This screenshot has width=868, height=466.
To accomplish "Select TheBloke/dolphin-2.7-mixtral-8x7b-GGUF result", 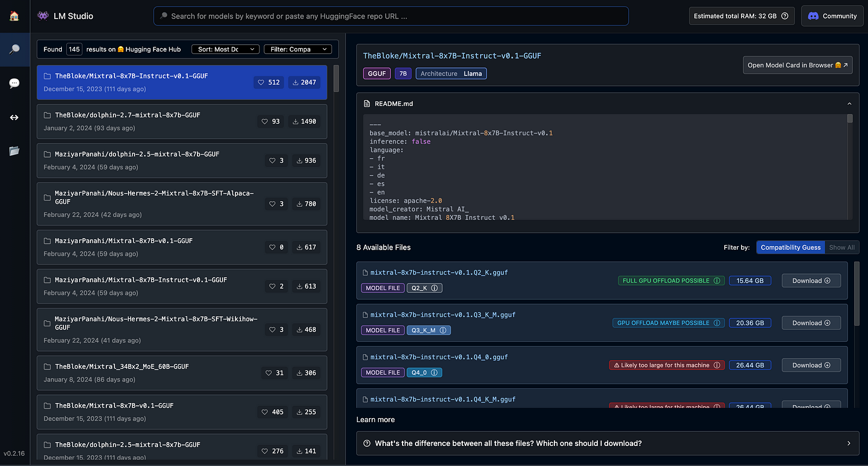I will (x=182, y=122).
